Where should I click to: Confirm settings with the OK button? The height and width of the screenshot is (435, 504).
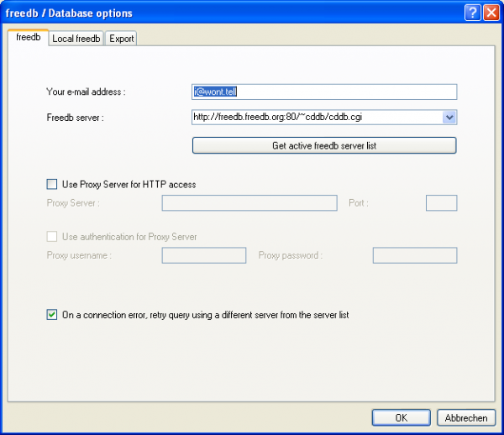point(401,417)
